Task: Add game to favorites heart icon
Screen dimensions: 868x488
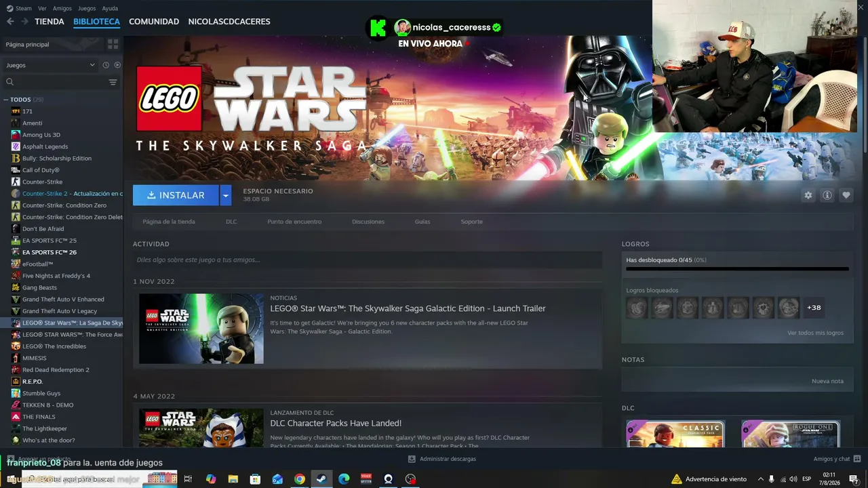Action: [x=846, y=195]
